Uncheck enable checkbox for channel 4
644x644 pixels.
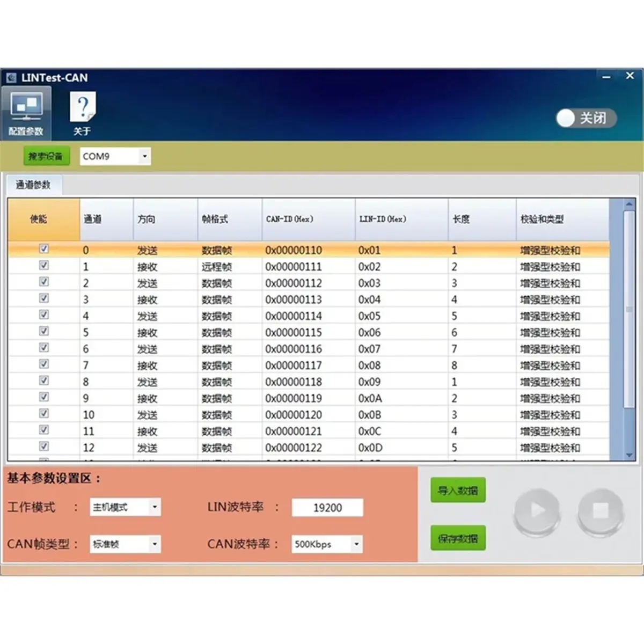pyautogui.click(x=44, y=314)
